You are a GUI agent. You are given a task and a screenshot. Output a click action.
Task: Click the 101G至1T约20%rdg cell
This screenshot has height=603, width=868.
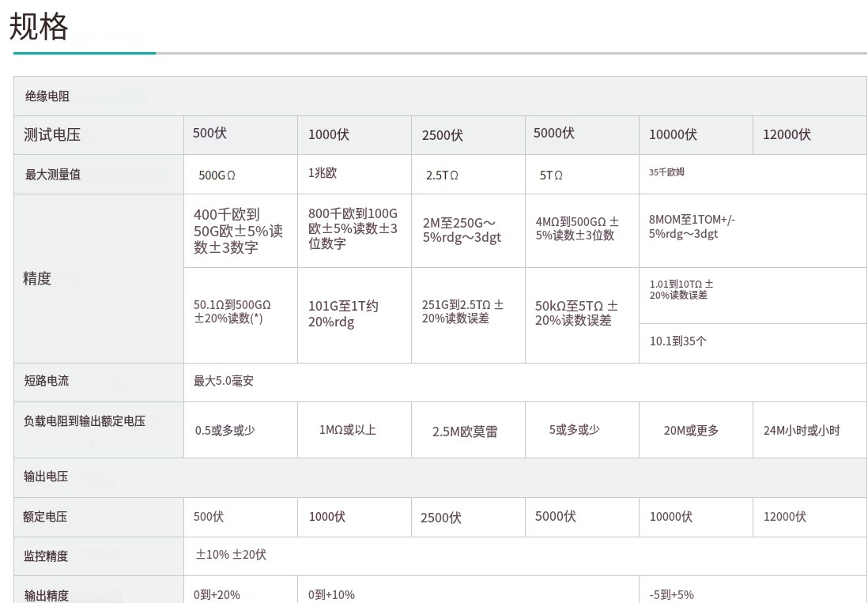coord(343,314)
